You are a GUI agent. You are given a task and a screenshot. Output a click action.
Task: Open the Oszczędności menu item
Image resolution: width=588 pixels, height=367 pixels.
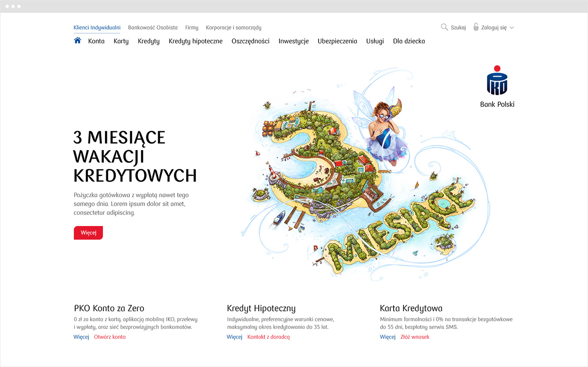(x=250, y=41)
